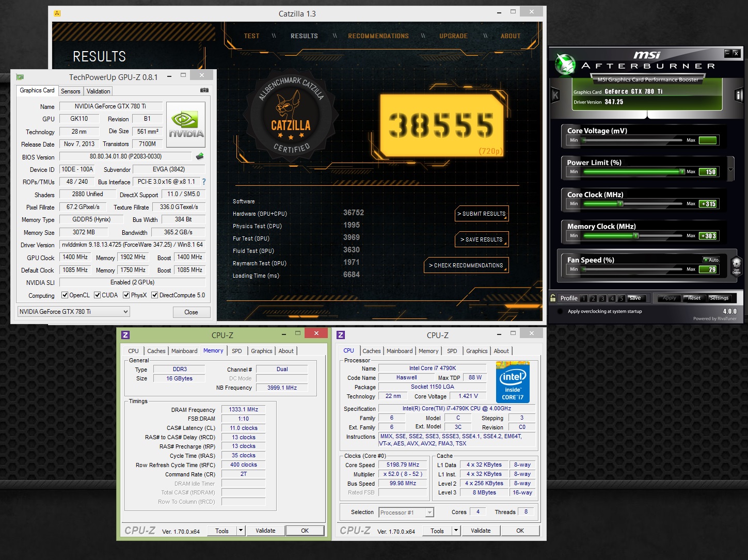Click the BIOS save icon in GPU-Z
Screen dimensions: 748x560
[200, 156]
